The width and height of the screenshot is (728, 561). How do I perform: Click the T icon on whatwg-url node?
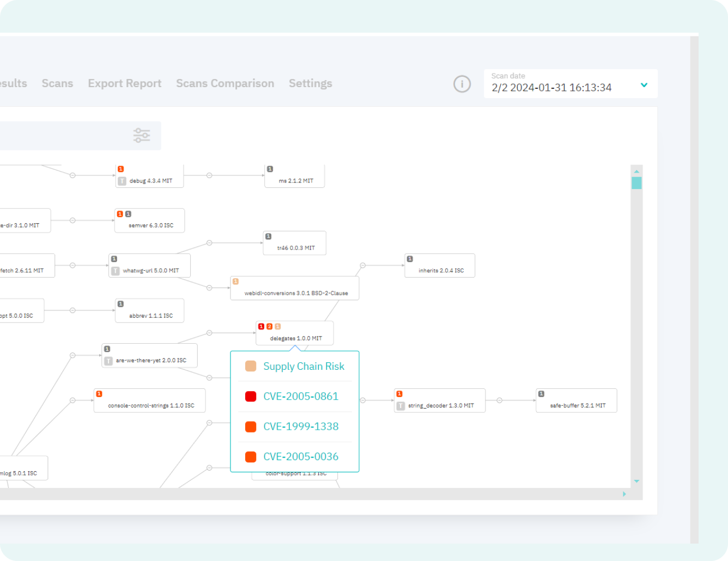pyautogui.click(x=116, y=271)
